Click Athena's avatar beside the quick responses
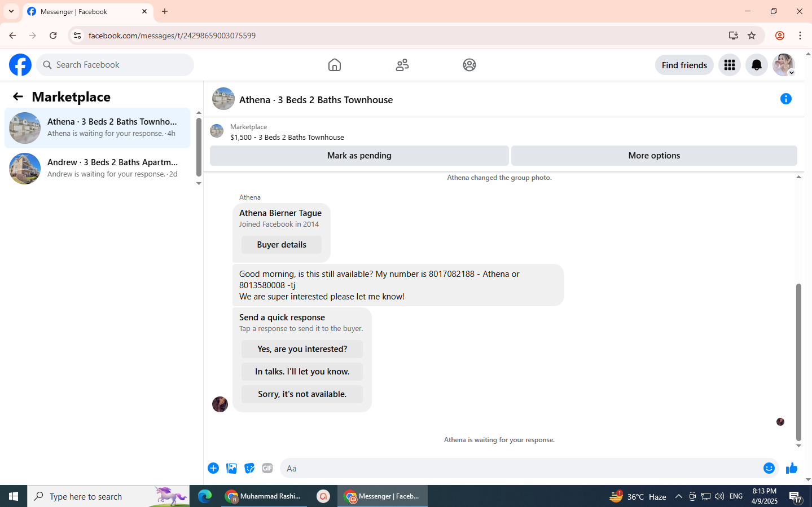 tap(220, 404)
